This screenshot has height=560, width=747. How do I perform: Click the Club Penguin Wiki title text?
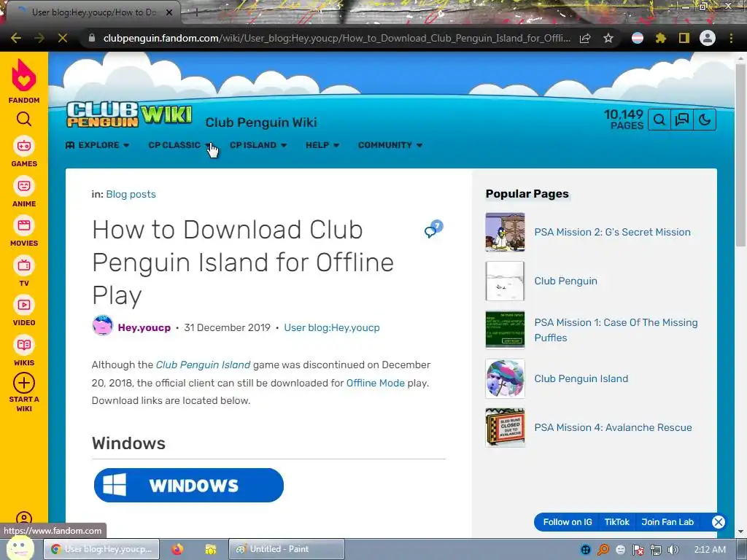point(261,122)
